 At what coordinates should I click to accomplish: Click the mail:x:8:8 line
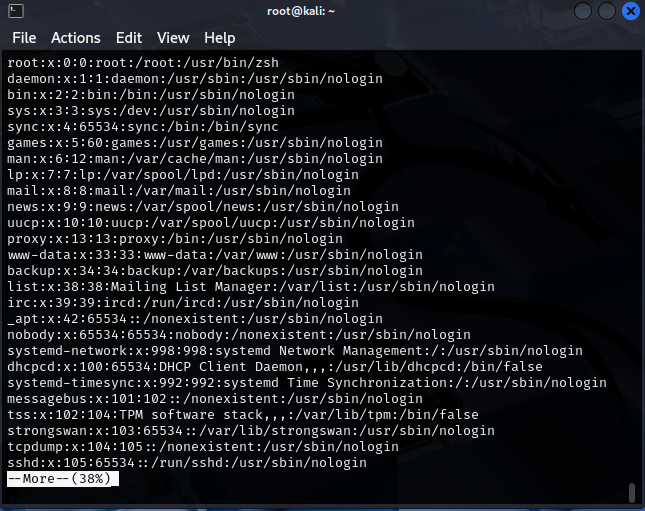click(x=179, y=191)
